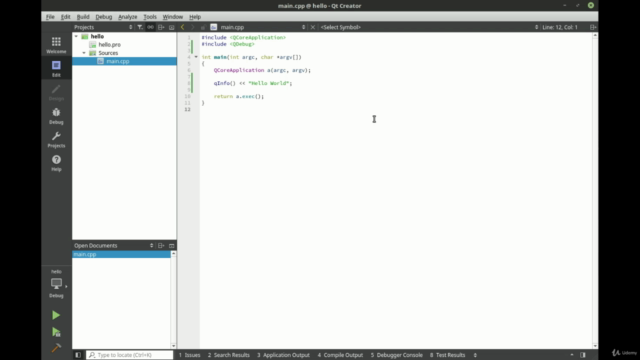Viewport: 640px width, 360px height.
Task: Split the Open Documents panel
Action: (x=161, y=245)
